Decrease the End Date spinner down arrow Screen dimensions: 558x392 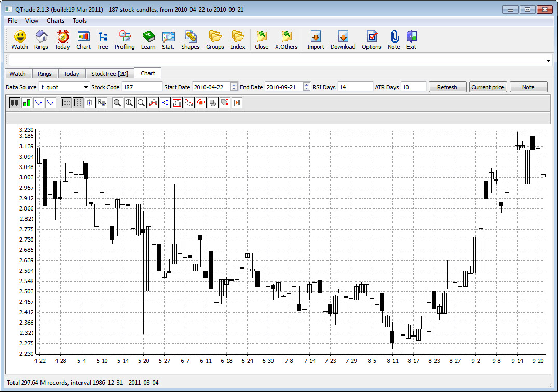(306, 89)
